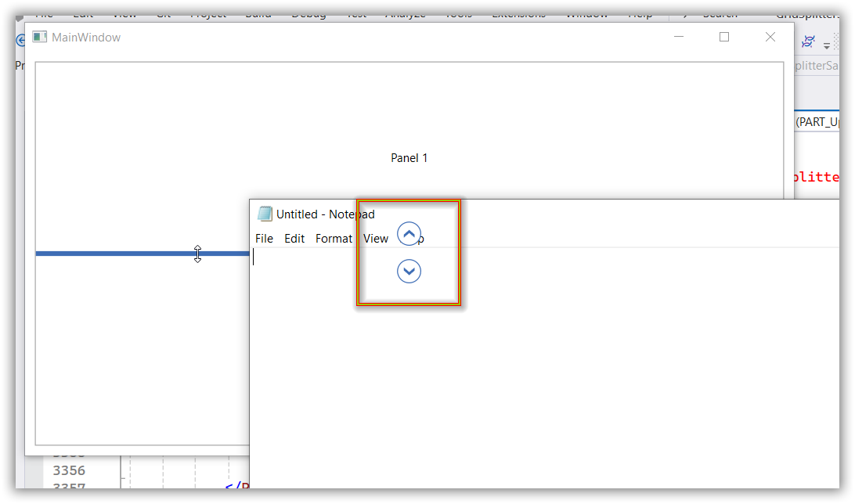This screenshot has height=504, width=855.
Task: Click the Notepad text editing area
Action: click(x=544, y=368)
